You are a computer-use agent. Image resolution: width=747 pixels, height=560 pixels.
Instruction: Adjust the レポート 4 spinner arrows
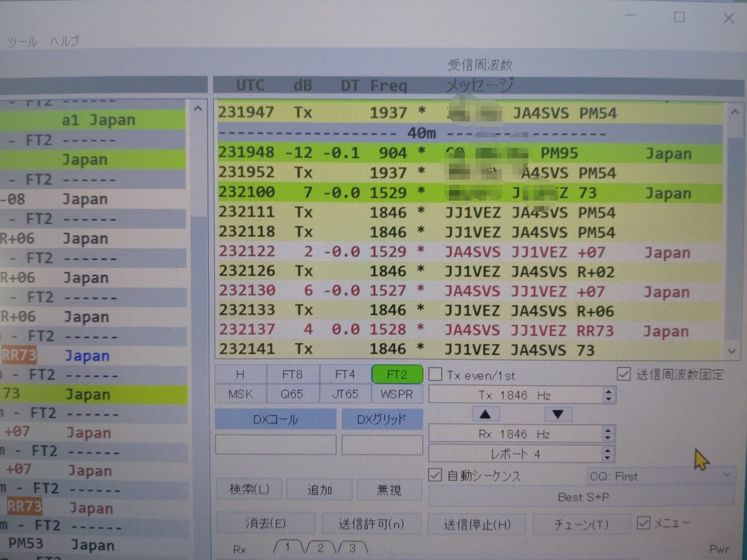[609, 454]
